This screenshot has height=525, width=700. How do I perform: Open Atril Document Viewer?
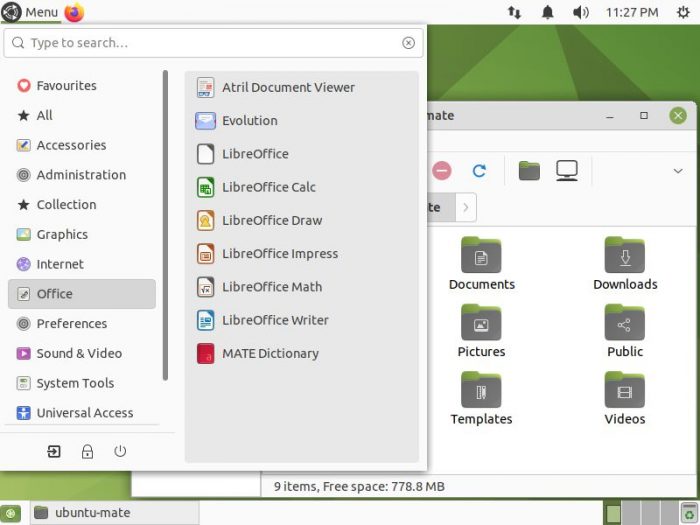point(287,87)
